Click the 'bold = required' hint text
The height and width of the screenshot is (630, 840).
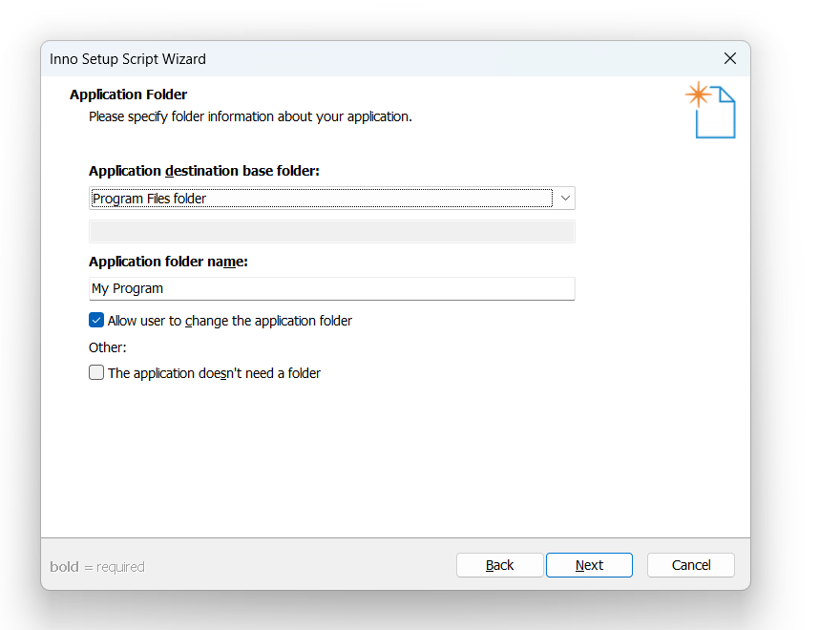click(x=97, y=567)
